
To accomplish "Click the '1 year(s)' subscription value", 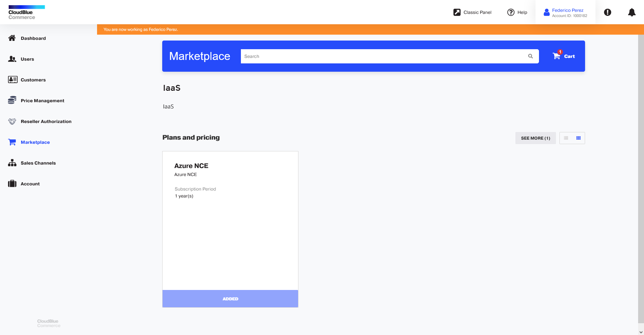I will [184, 196].
